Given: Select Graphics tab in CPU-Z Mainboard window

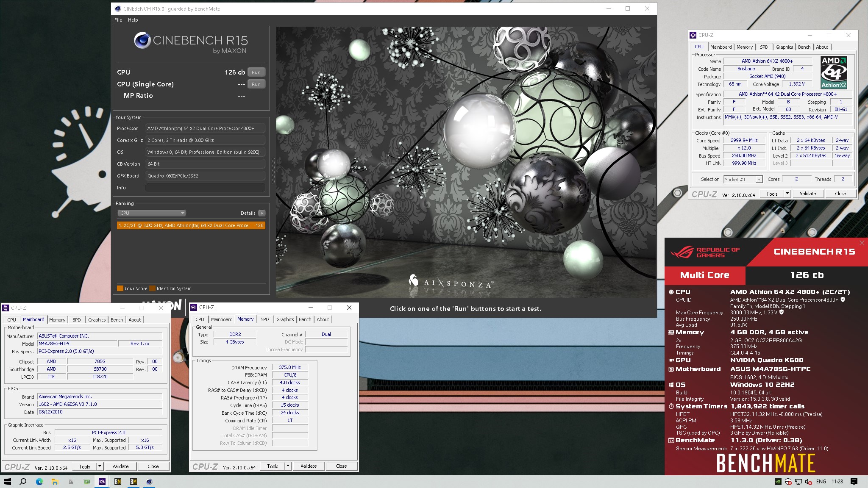Looking at the screenshot, I should (97, 320).
